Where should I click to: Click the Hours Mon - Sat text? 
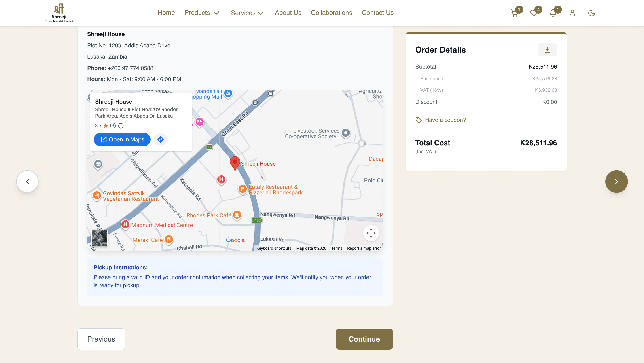coord(134,79)
